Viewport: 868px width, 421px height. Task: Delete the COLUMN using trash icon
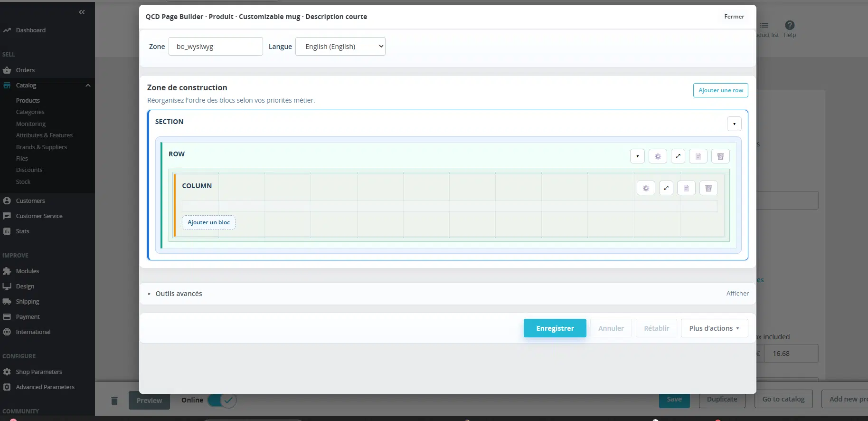tap(708, 188)
